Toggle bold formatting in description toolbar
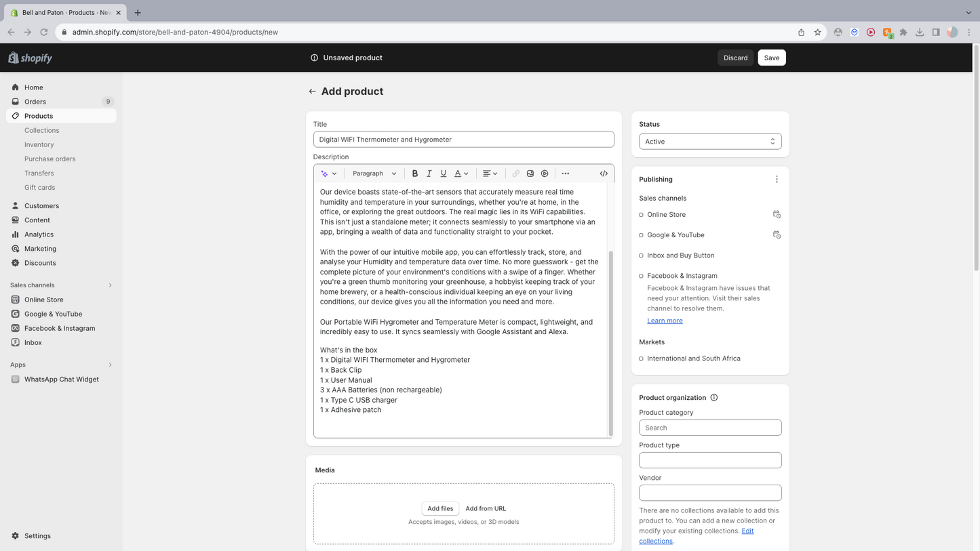980x551 pixels. pyautogui.click(x=415, y=174)
